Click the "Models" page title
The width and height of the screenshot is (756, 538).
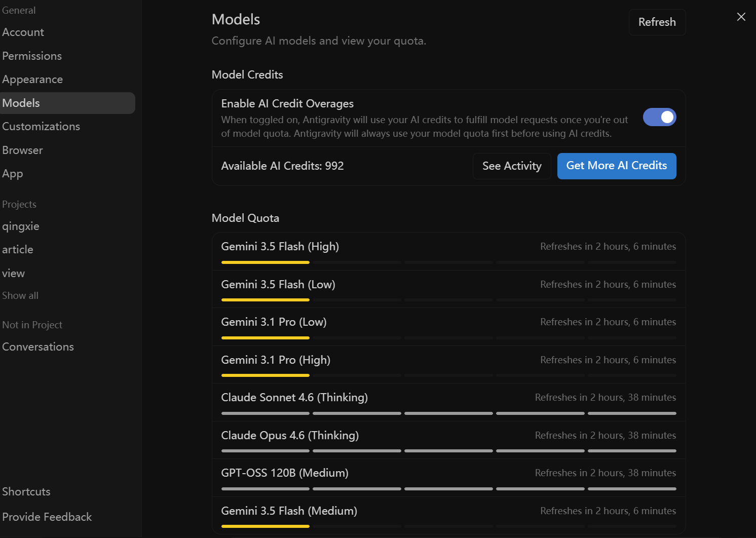pyautogui.click(x=236, y=20)
